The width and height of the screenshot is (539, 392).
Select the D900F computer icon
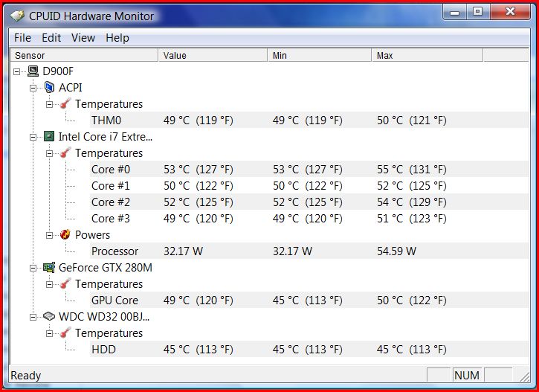click(x=33, y=71)
